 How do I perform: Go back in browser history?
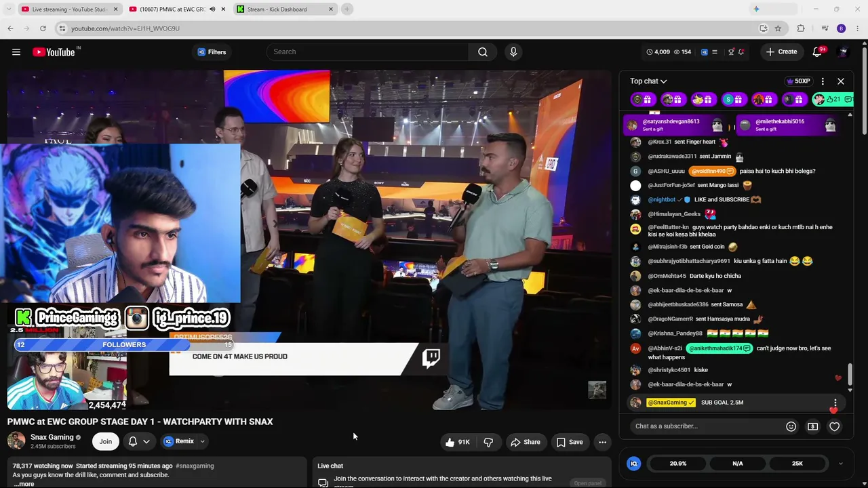(10, 28)
